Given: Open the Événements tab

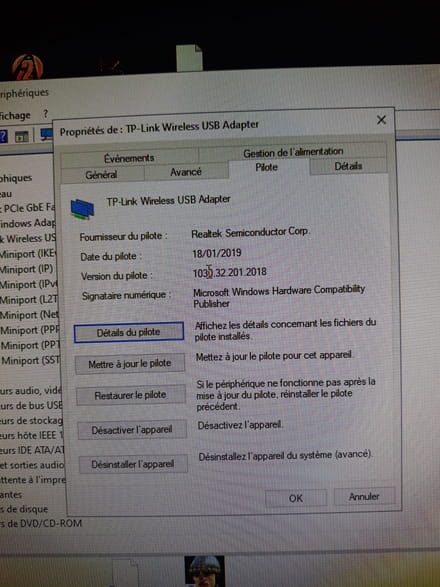Looking at the screenshot, I should 129,158.
